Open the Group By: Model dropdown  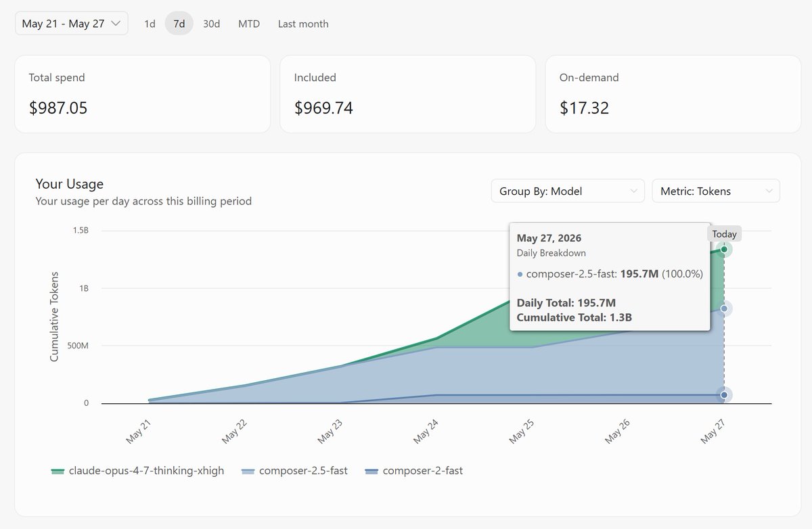coord(568,191)
